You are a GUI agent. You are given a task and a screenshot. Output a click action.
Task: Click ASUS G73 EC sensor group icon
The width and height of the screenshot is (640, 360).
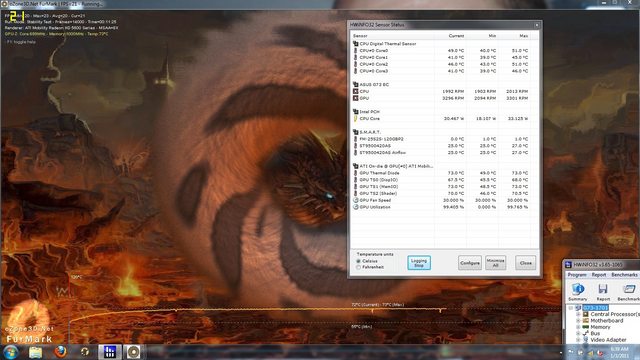click(355, 84)
